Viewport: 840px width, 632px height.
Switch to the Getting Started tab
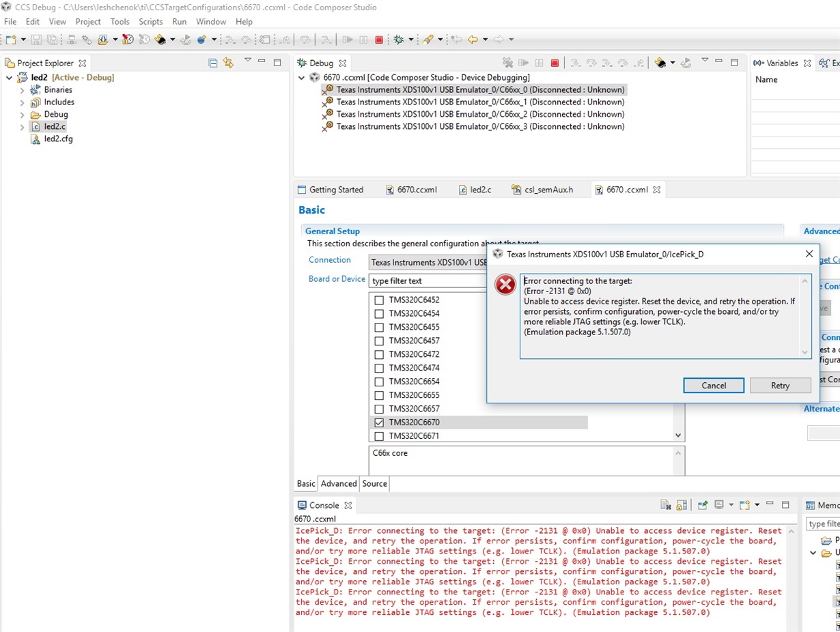(x=331, y=190)
